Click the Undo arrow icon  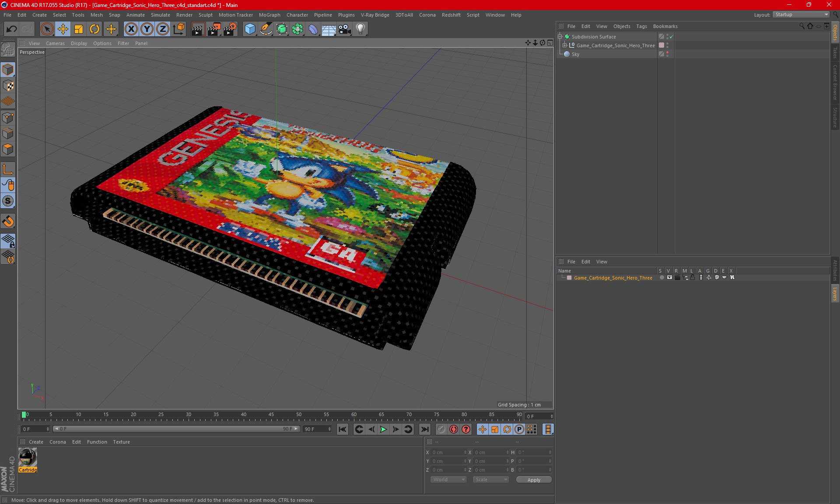click(x=12, y=29)
